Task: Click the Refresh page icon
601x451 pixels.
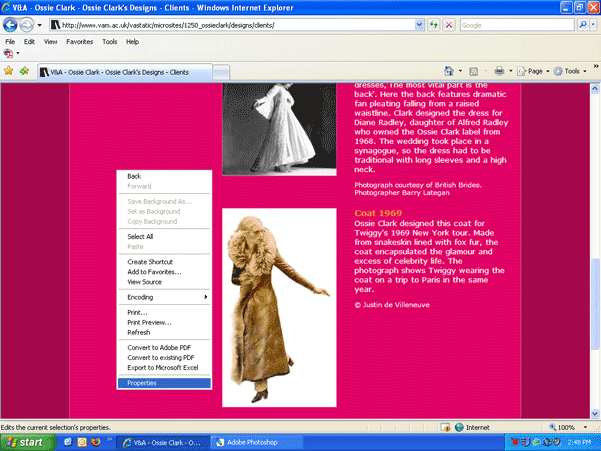Action: coord(434,24)
